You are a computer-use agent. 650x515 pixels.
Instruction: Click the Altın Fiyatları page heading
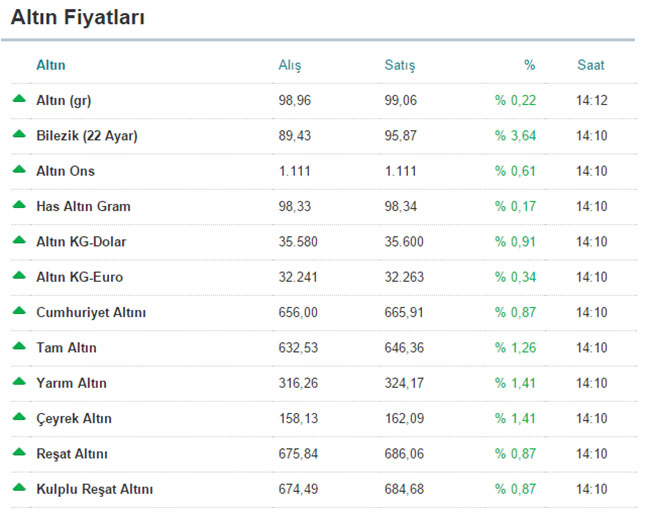(x=78, y=17)
